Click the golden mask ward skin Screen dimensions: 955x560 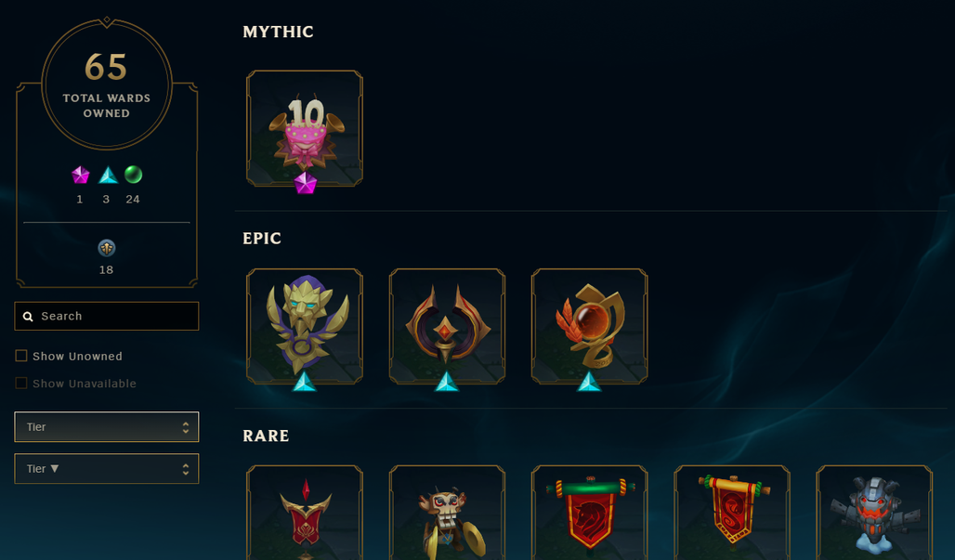[305, 326]
